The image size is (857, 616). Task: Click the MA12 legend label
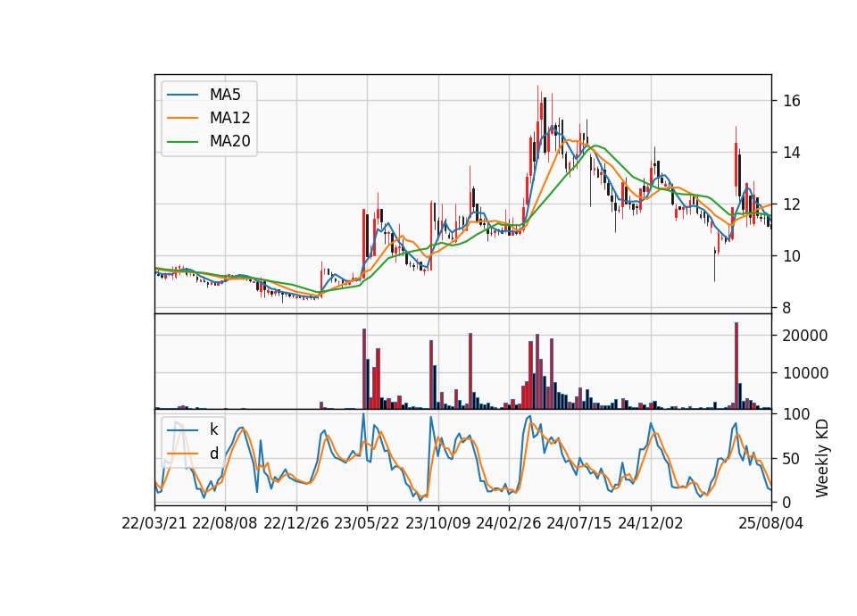[x=229, y=118]
